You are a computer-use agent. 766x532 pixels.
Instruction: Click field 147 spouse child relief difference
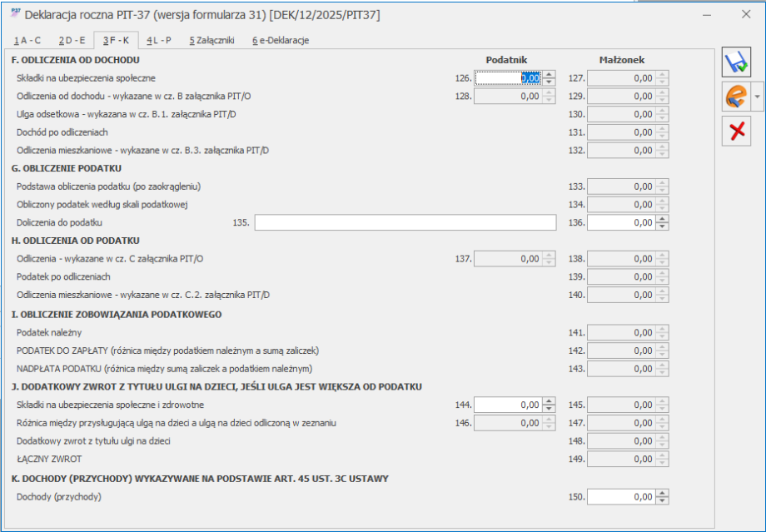[x=628, y=423]
